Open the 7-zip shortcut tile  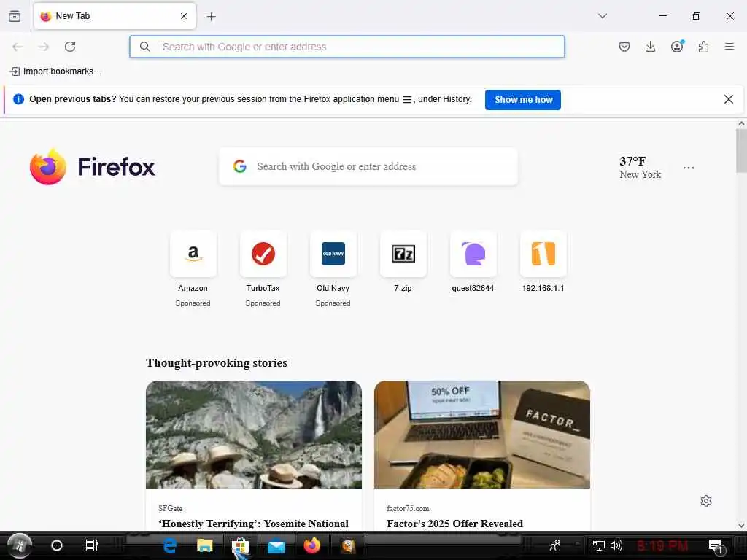(403, 254)
